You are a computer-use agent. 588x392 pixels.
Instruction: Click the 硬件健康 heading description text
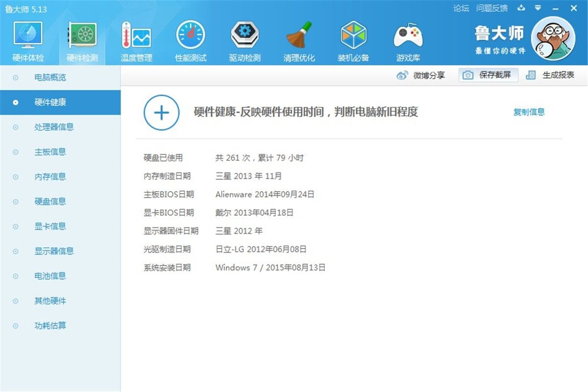point(306,112)
